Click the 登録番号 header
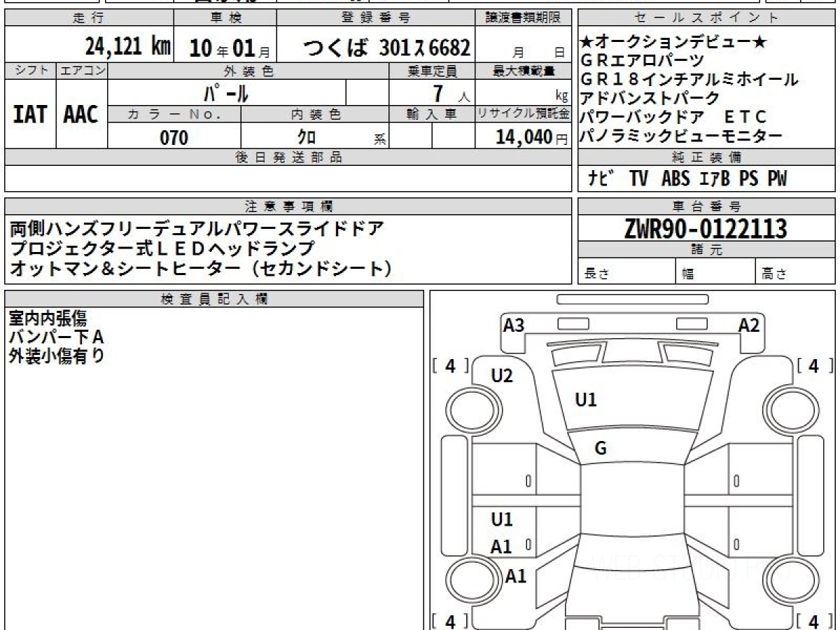The height and width of the screenshot is (630, 840). coord(376,18)
